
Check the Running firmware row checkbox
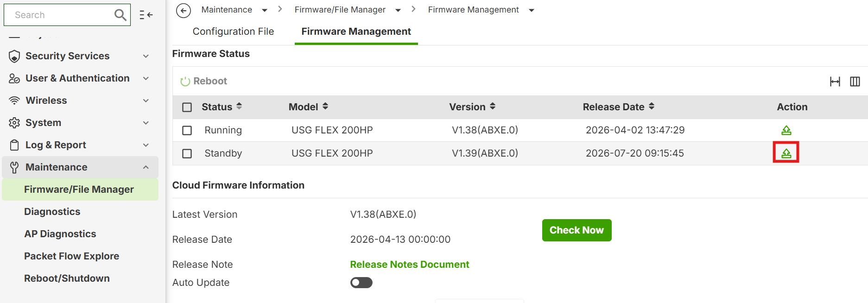click(x=187, y=131)
